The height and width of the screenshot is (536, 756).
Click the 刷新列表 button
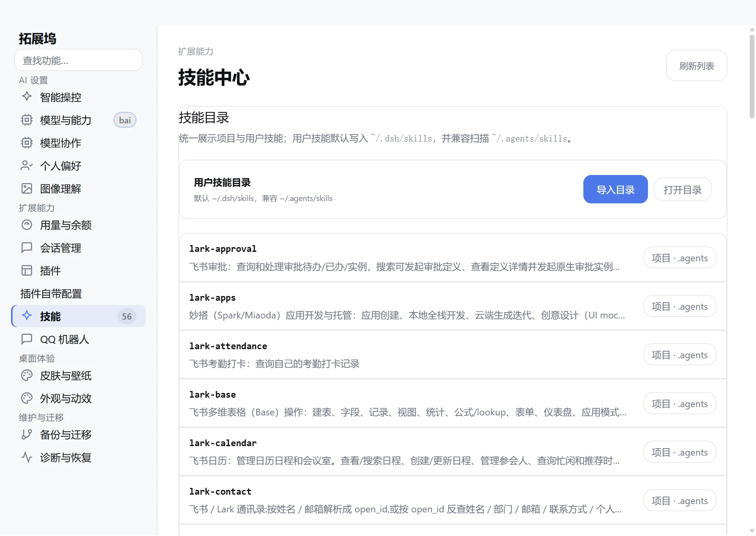click(x=696, y=66)
